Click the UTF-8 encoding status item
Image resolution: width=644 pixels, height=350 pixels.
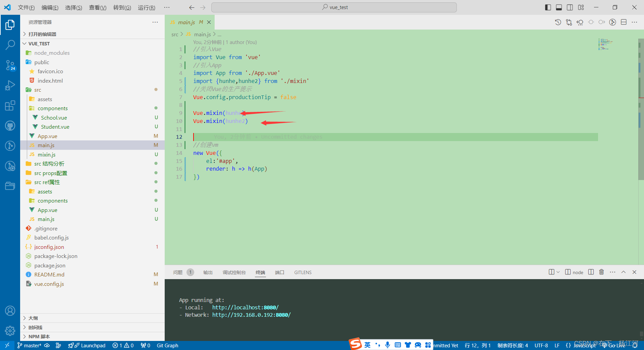(541, 345)
